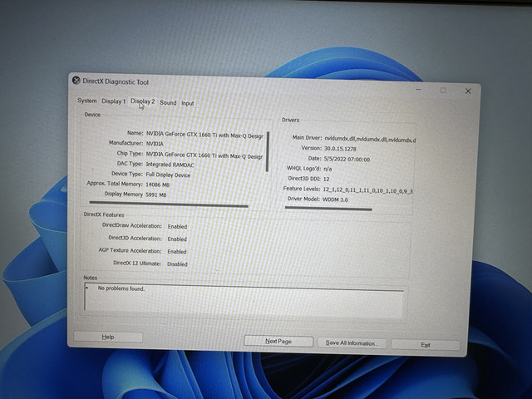The height and width of the screenshot is (399, 532).
Task: Click the Driver Model 'WDDM 3.0' value
Action: tap(335, 199)
